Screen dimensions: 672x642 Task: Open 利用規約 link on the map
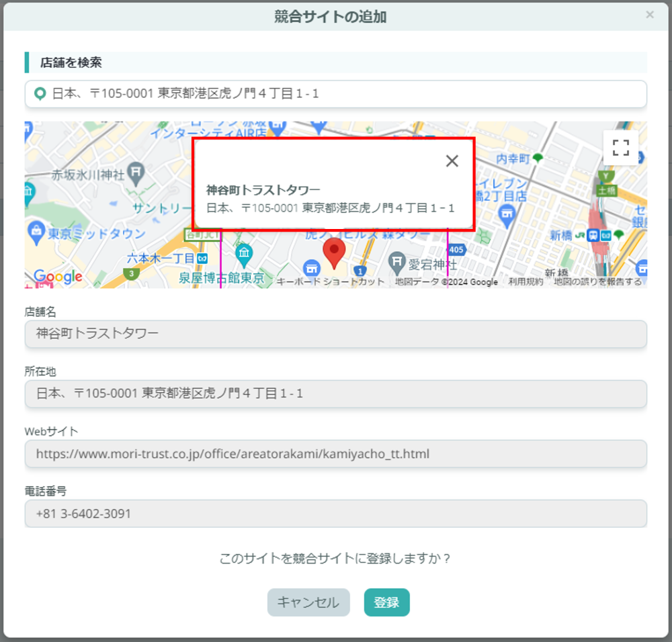pos(526,282)
